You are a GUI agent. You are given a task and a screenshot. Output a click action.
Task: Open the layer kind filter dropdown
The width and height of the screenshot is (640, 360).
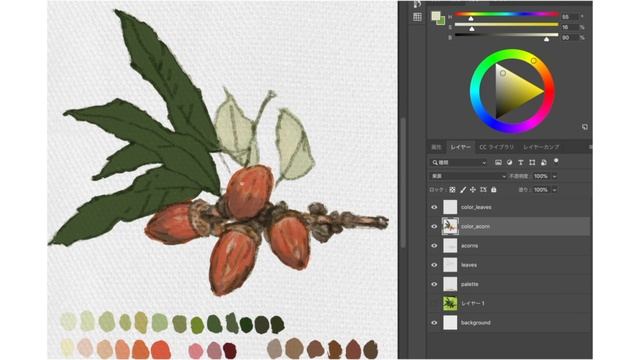459,162
